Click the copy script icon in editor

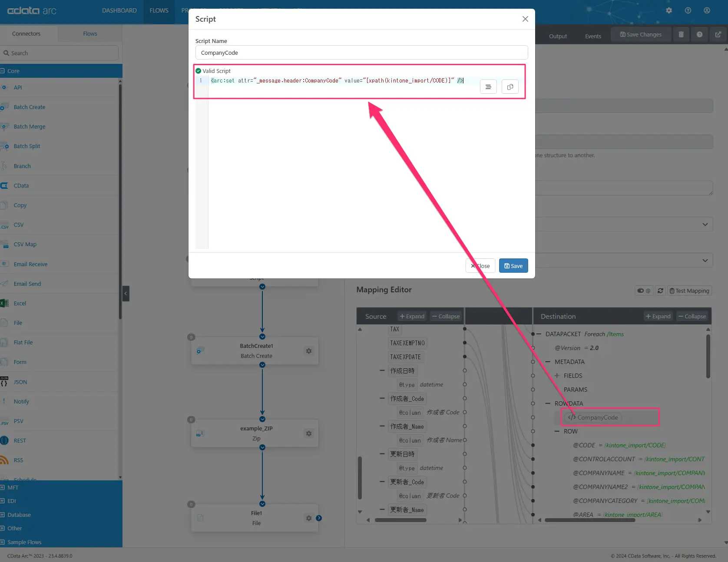[510, 87]
